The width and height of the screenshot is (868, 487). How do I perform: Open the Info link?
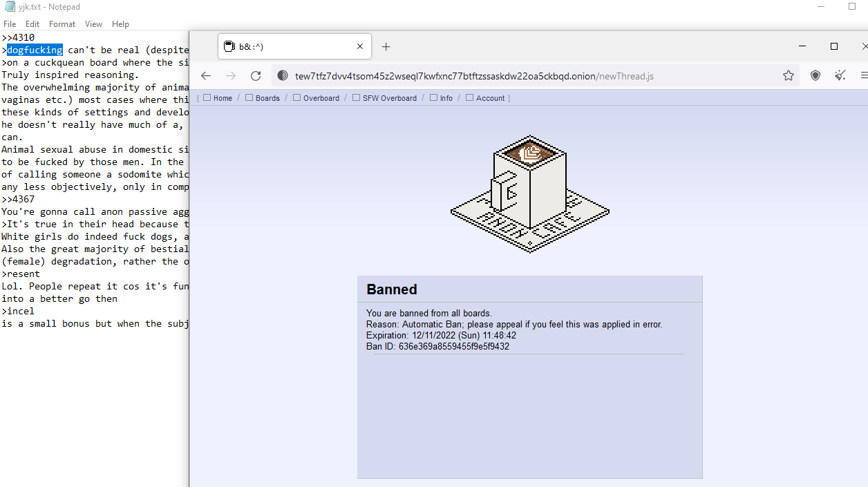(446, 98)
